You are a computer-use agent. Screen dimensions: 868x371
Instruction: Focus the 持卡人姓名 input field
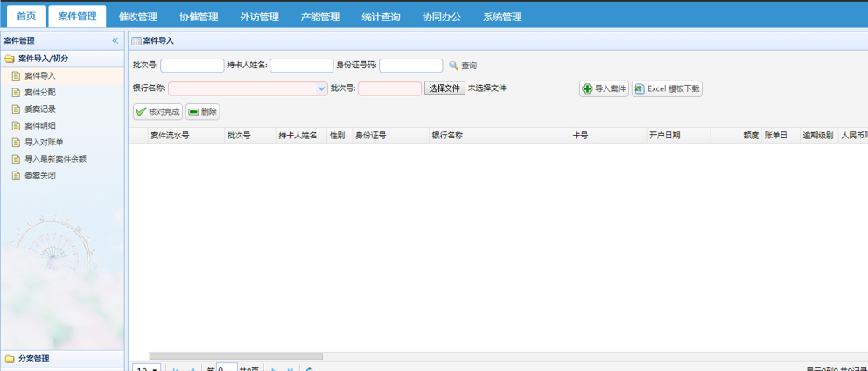coord(301,66)
